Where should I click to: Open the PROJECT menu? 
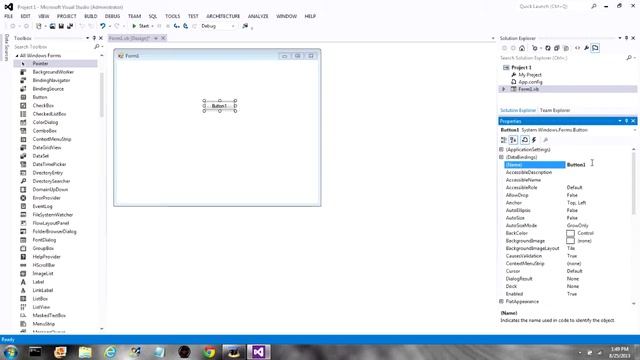(x=67, y=16)
